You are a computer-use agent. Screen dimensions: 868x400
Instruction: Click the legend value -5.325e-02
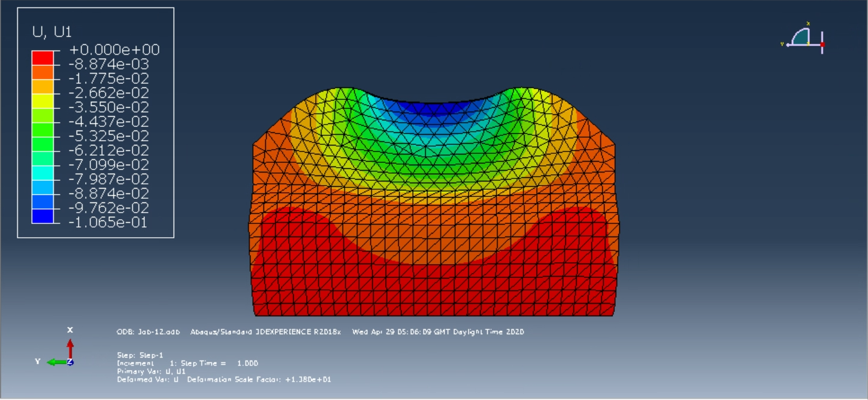tap(109, 137)
